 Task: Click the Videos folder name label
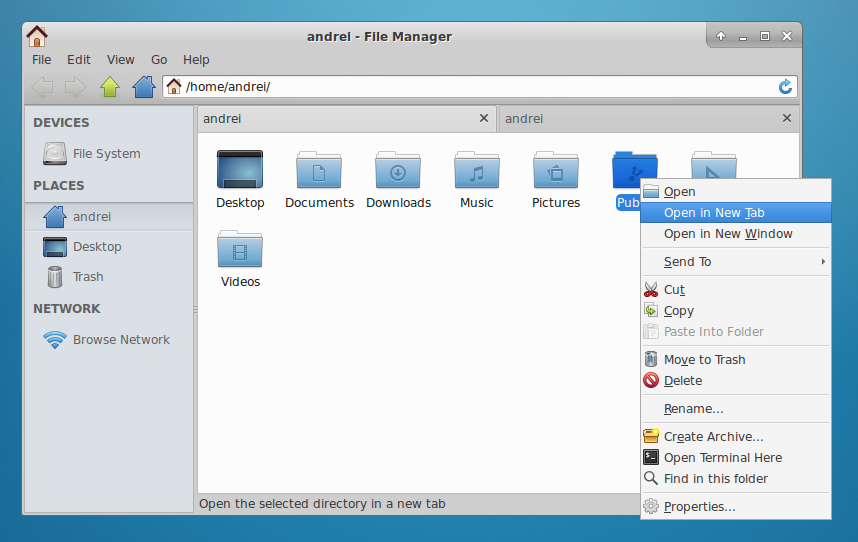240,282
